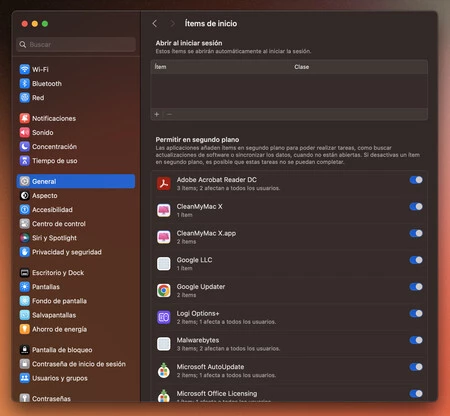Open the Bluetooth icon in sidebar
This screenshot has height=416, width=450.
click(24, 83)
